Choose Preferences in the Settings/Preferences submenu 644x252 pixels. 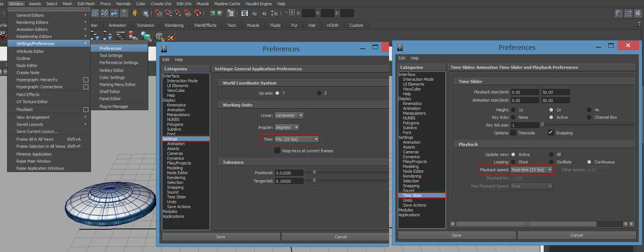(x=119, y=48)
